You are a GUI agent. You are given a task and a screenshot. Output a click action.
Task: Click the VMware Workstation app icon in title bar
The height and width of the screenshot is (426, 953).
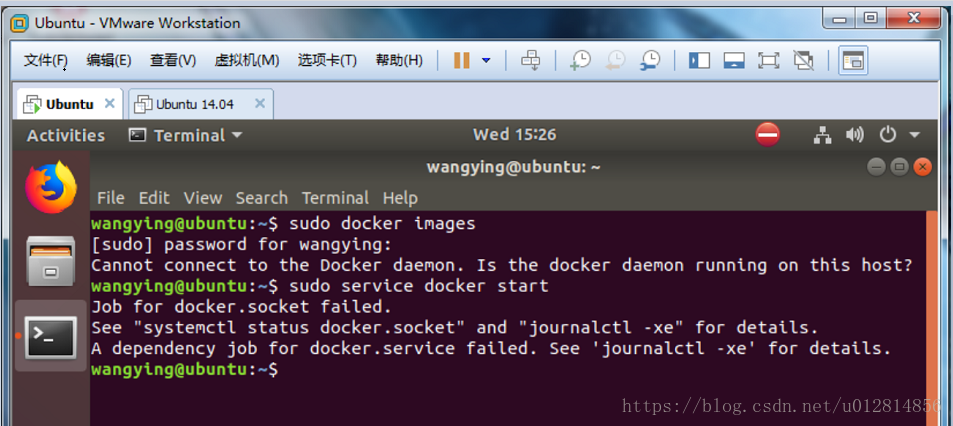tap(20, 23)
